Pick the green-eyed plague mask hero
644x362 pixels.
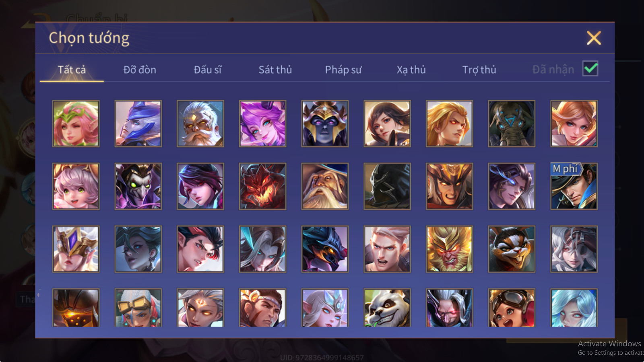(x=138, y=186)
